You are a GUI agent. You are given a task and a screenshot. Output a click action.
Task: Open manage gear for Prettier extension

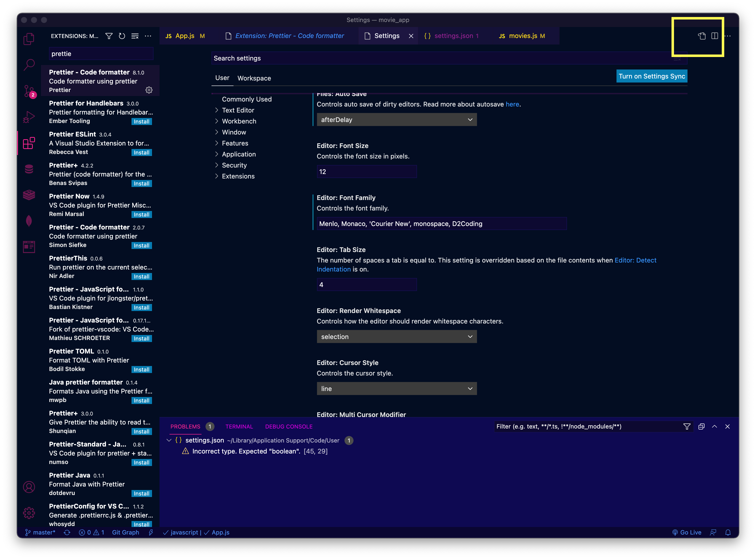point(149,90)
